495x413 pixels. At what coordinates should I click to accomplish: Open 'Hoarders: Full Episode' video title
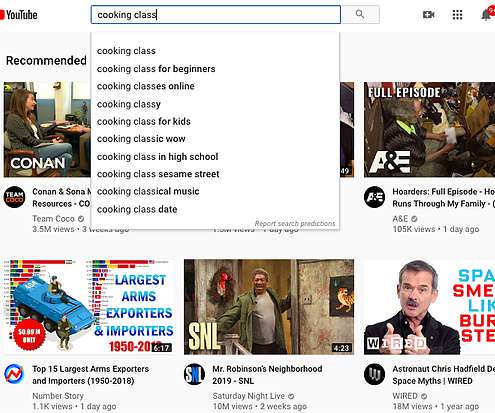click(444, 198)
